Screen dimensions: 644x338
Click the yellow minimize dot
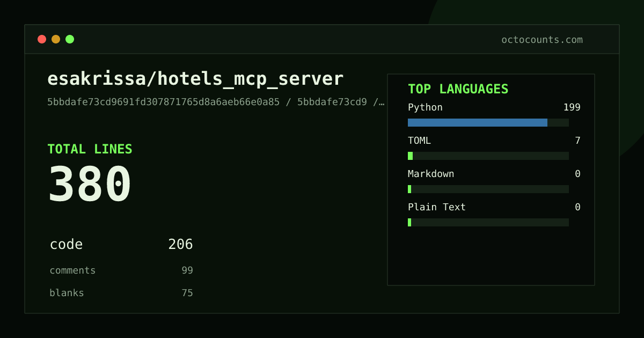coord(56,39)
